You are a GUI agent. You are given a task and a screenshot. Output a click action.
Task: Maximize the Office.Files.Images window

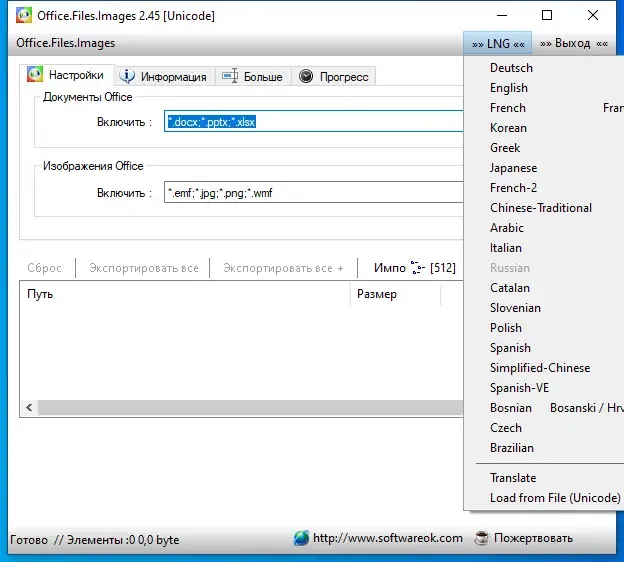pos(547,16)
